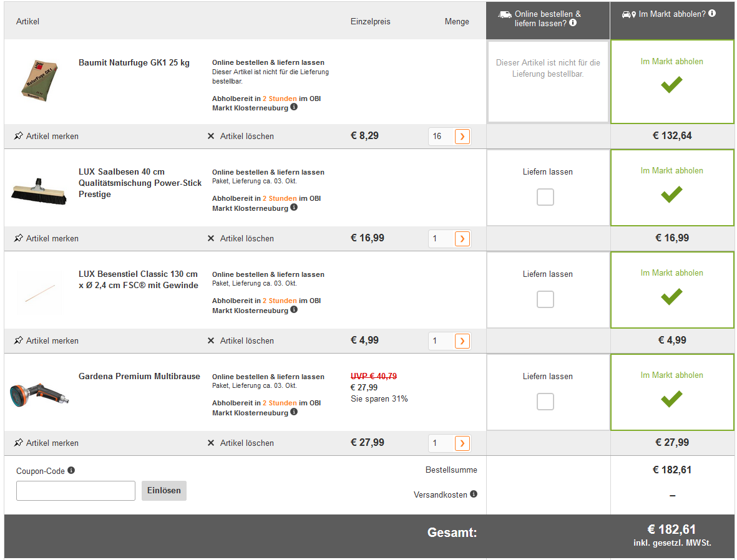Click the car pickup icon in header
The height and width of the screenshot is (560, 737).
[x=629, y=14]
